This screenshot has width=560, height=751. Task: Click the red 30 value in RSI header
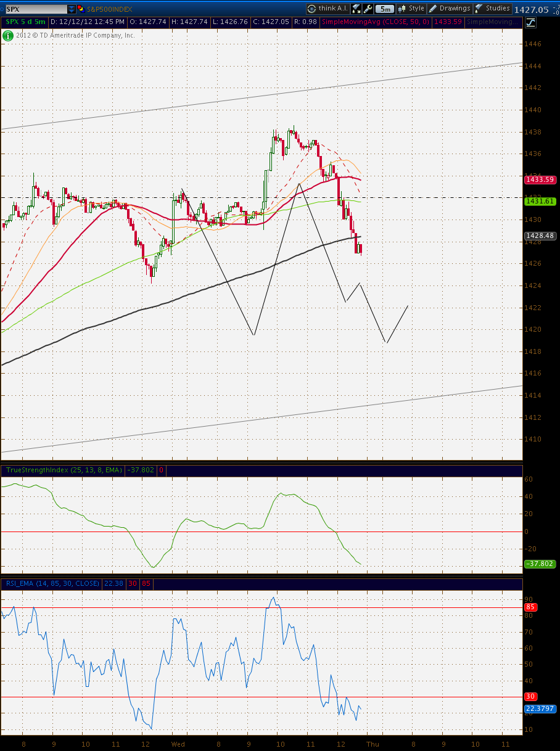click(x=133, y=583)
